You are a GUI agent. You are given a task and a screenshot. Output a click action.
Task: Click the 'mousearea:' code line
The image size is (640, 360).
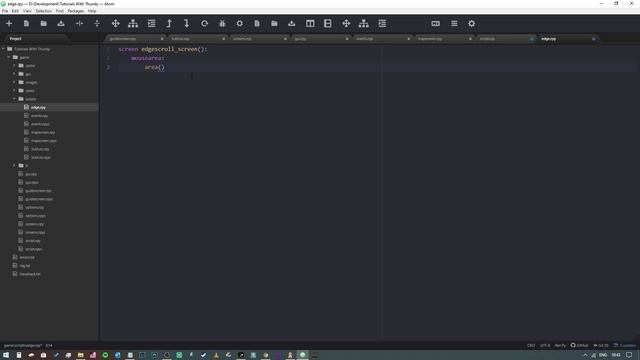pyautogui.click(x=147, y=58)
